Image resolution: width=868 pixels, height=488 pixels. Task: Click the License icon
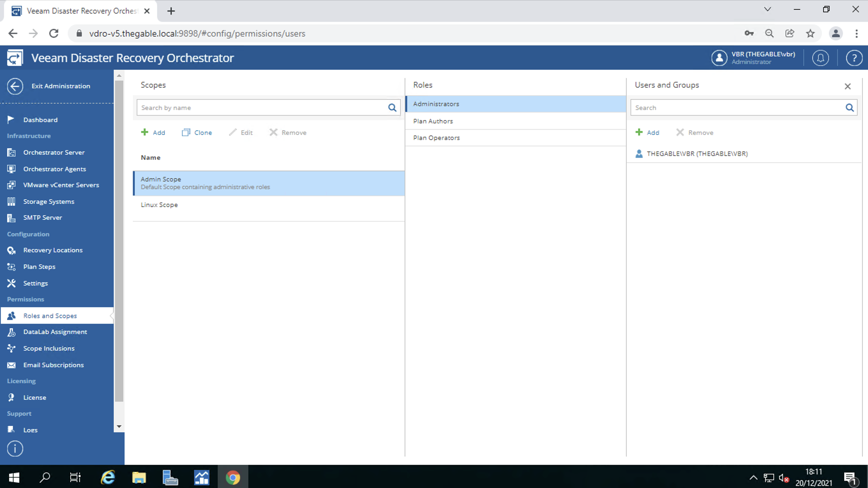[11, 398]
